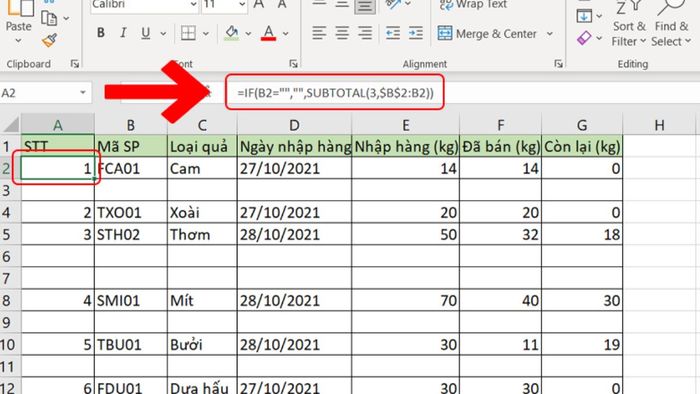Open the Paste options dropdown arrow

[18, 41]
